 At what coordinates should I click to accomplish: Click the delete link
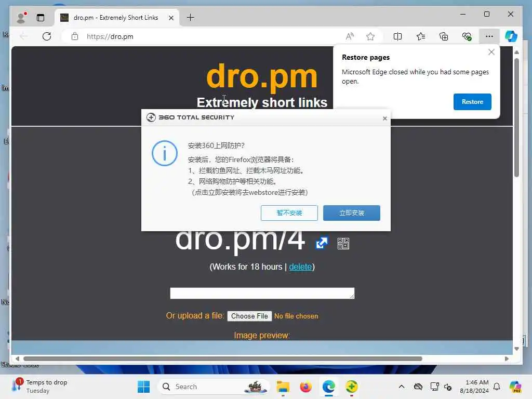[x=300, y=267]
